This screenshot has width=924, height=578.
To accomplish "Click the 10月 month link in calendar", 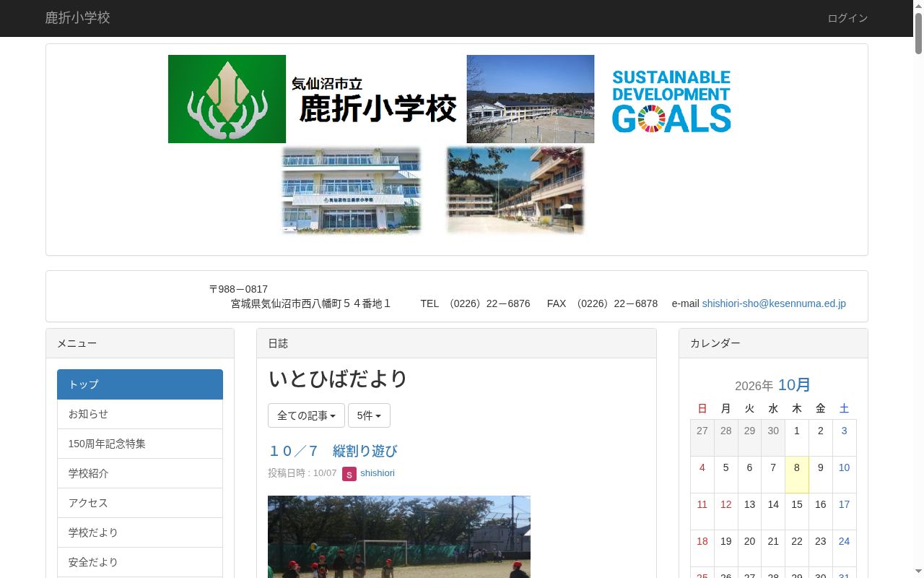I will tap(794, 385).
